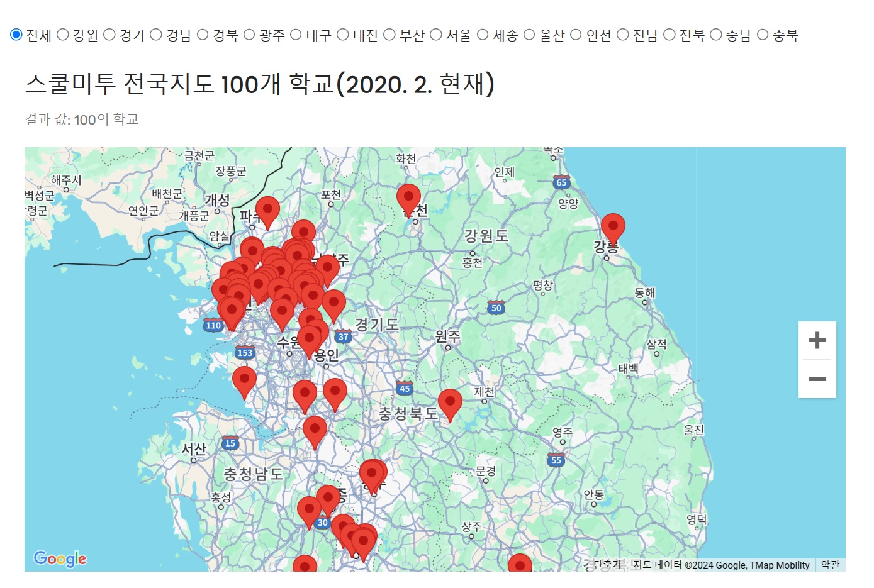Click the map zoom in plus button
Screen dimensions: 874x588
tap(817, 340)
